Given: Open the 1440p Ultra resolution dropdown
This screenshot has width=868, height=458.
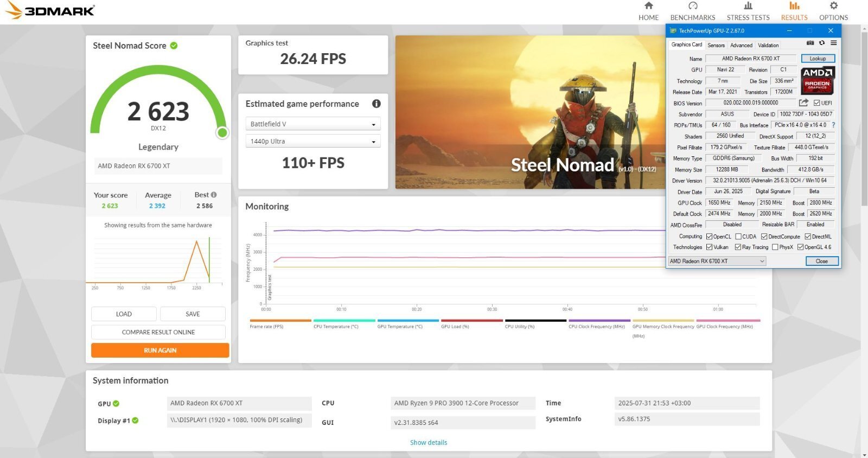Looking at the screenshot, I should pos(313,141).
